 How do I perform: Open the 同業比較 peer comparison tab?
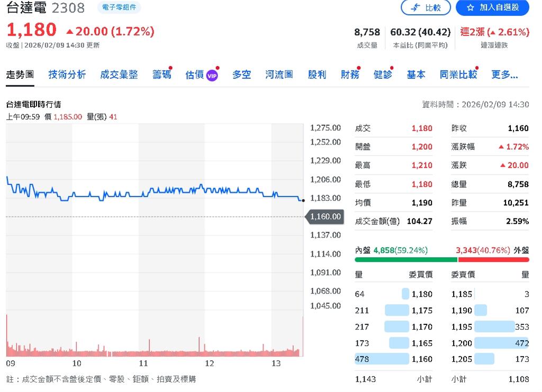[x=458, y=75]
